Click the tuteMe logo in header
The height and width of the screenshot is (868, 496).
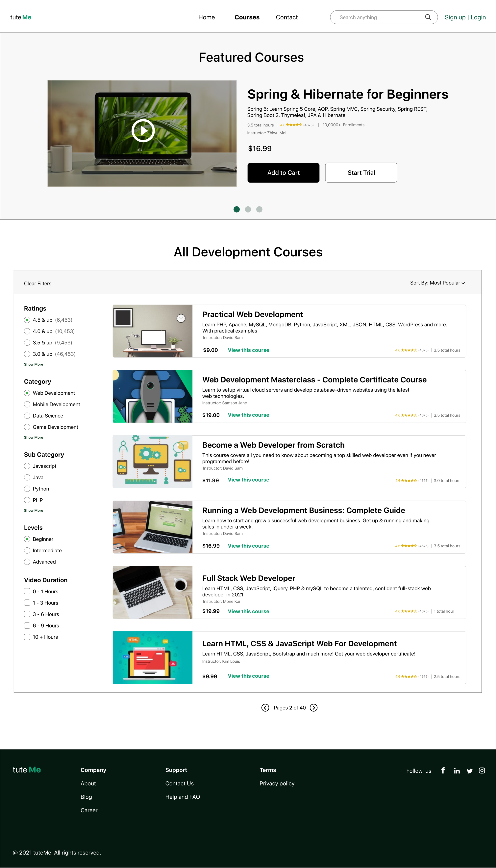point(21,17)
